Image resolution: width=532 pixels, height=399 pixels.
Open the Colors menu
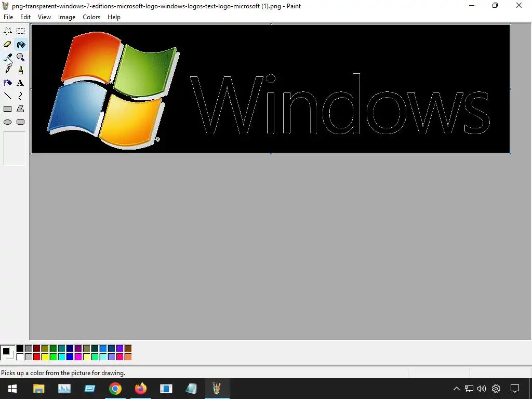(91, 17)
